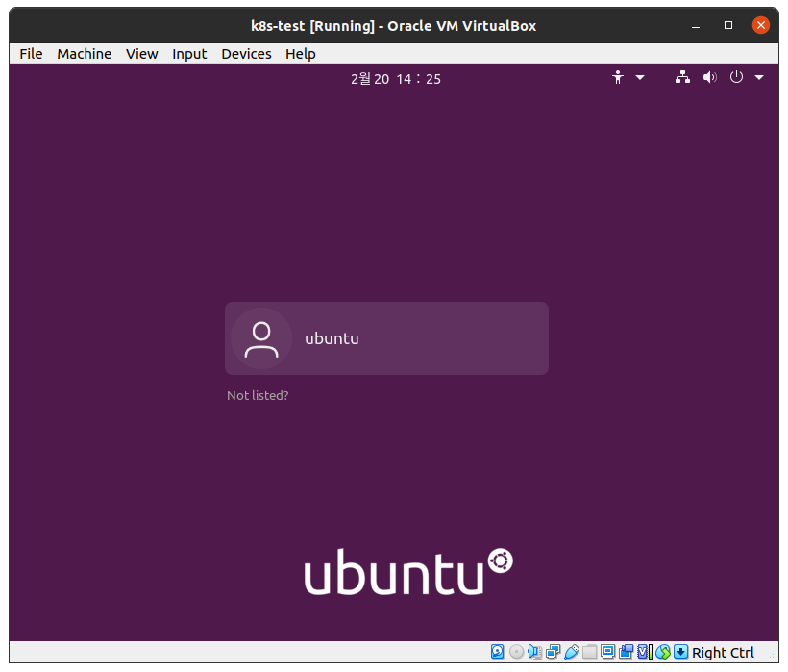This screenshot has width=788, height=672.
Task: Expand the system menu dropdown arrow
Action: [759, 78]
